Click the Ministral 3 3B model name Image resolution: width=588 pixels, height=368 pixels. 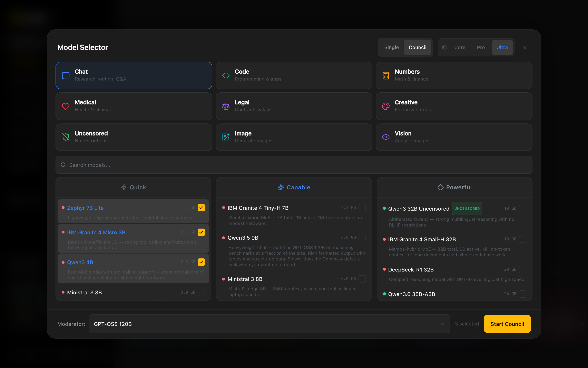[84, 292]
